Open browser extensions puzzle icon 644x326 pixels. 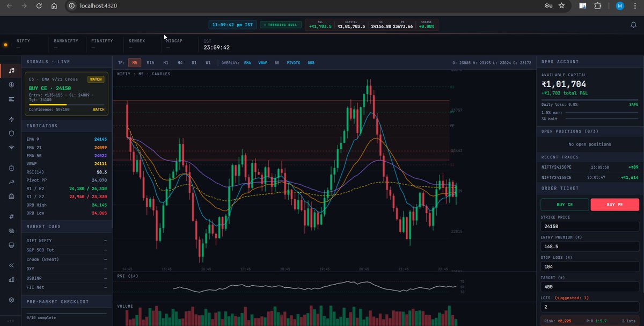597,6
